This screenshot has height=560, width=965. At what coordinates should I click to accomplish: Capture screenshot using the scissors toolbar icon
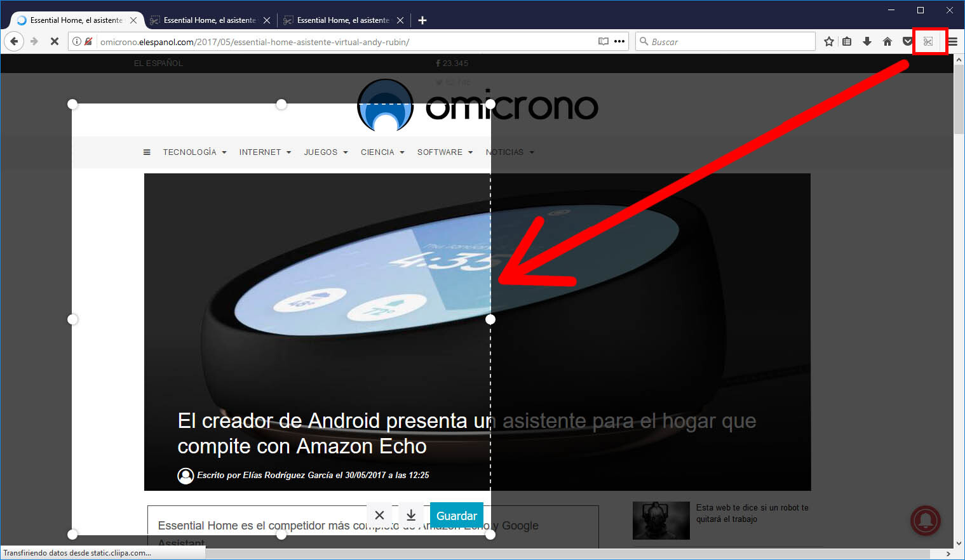tap(929, 41)
